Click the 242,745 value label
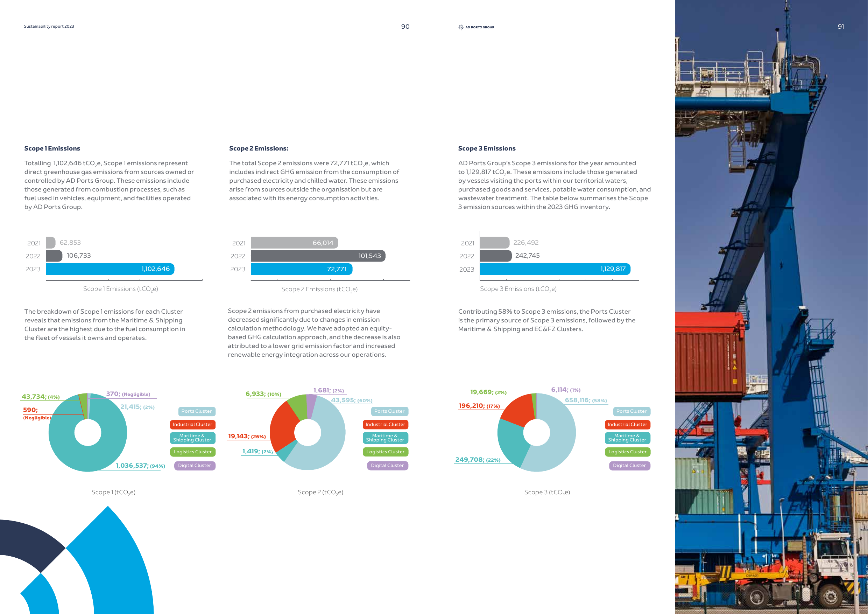The height and width of the screenshot is (614, 868). tap(527, 255)
